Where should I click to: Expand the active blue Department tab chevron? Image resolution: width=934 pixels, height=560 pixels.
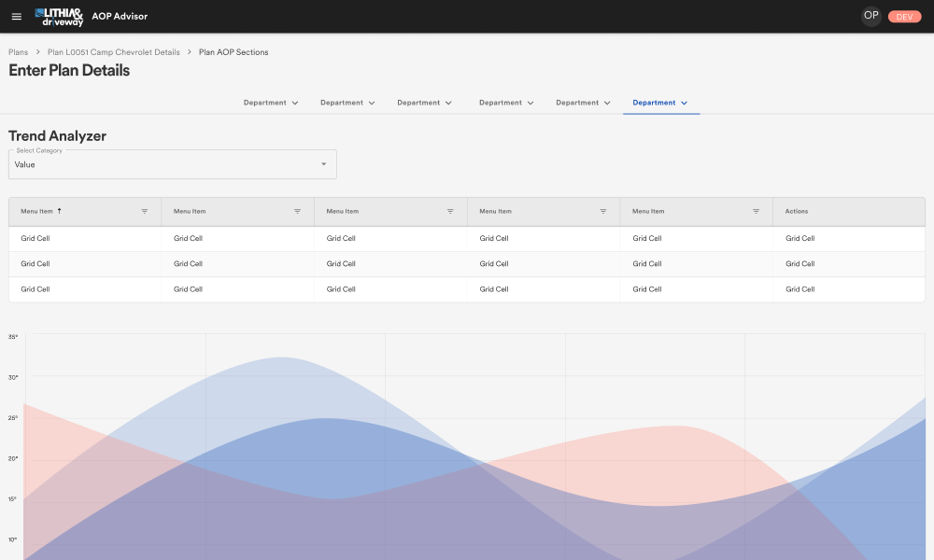point(685,103)
